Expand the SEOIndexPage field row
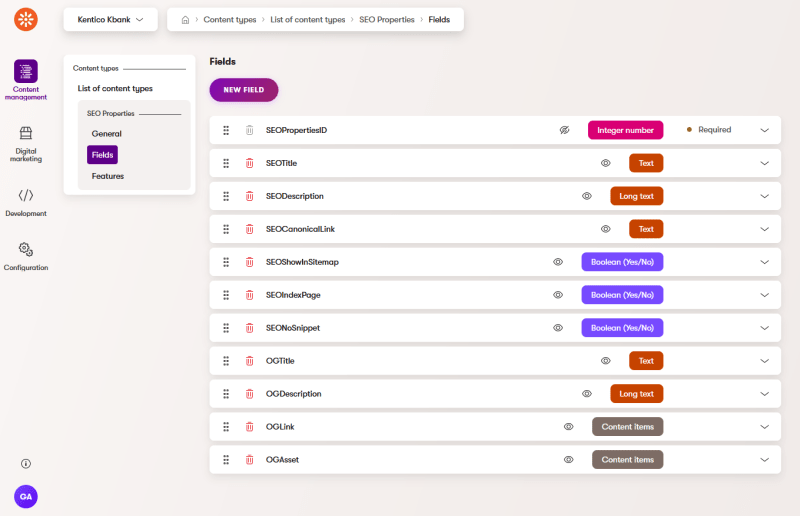The height and width of the screenshot is (516, 800). [764, 295]
